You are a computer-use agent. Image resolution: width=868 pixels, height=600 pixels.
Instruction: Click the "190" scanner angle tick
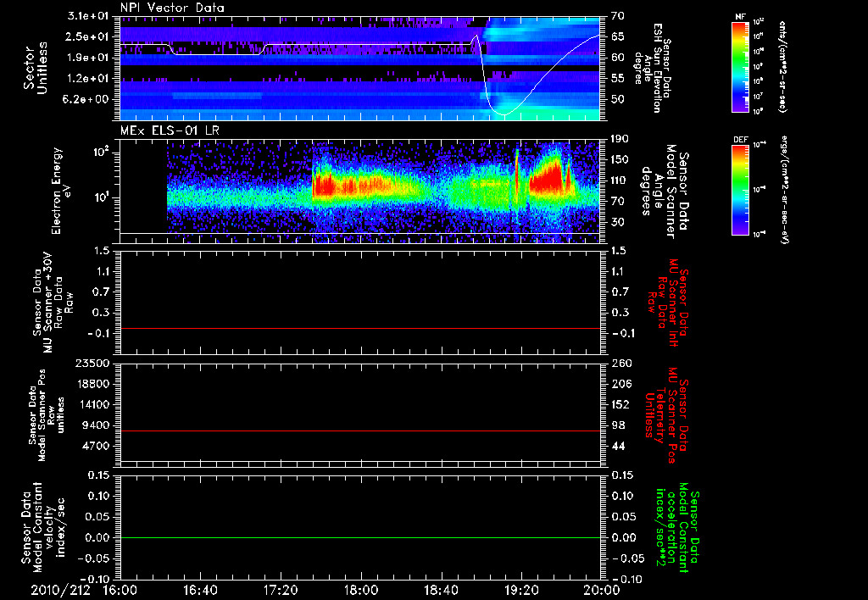coord(620,139)
